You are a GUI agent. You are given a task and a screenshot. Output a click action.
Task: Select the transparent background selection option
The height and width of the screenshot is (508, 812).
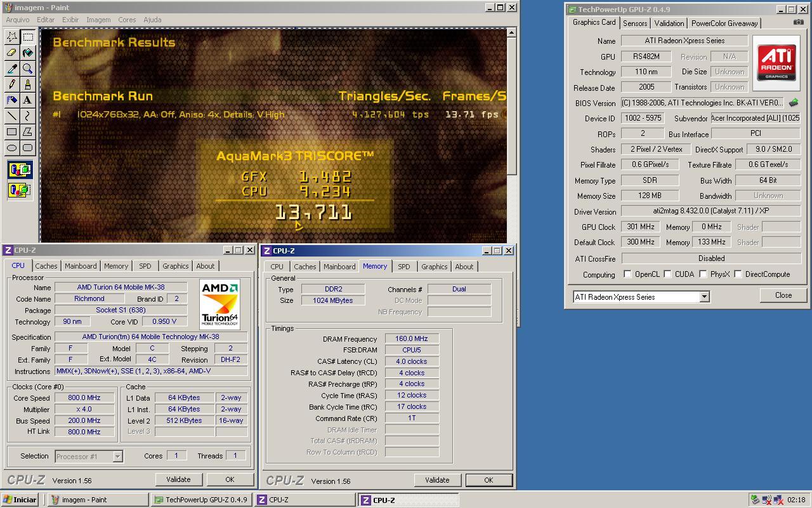click(20, 189)
